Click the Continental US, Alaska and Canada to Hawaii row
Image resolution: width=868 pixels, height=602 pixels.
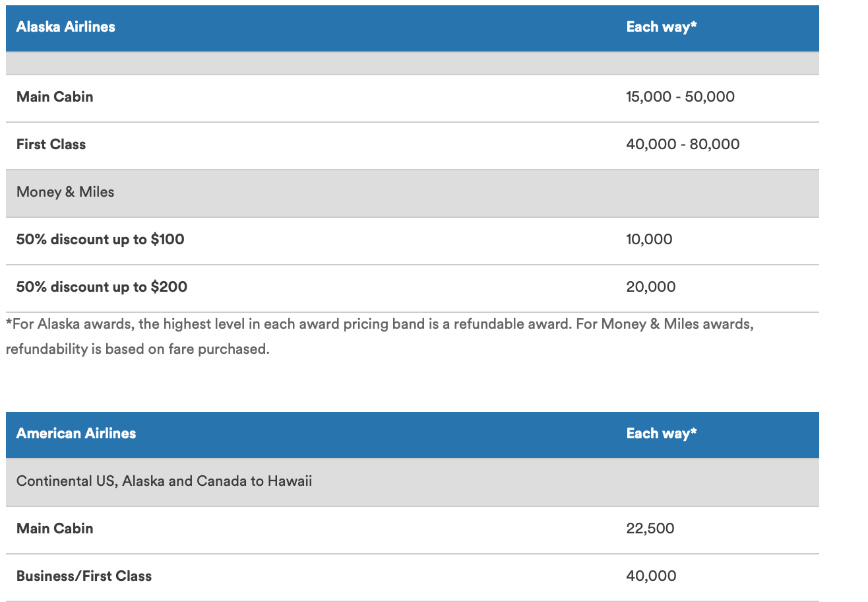coord(164,481)
